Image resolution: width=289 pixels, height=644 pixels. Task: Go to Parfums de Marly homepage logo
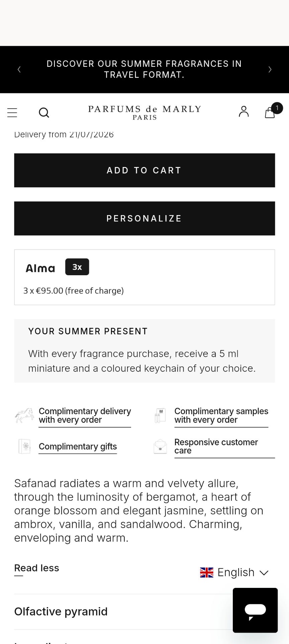(144, 113)
